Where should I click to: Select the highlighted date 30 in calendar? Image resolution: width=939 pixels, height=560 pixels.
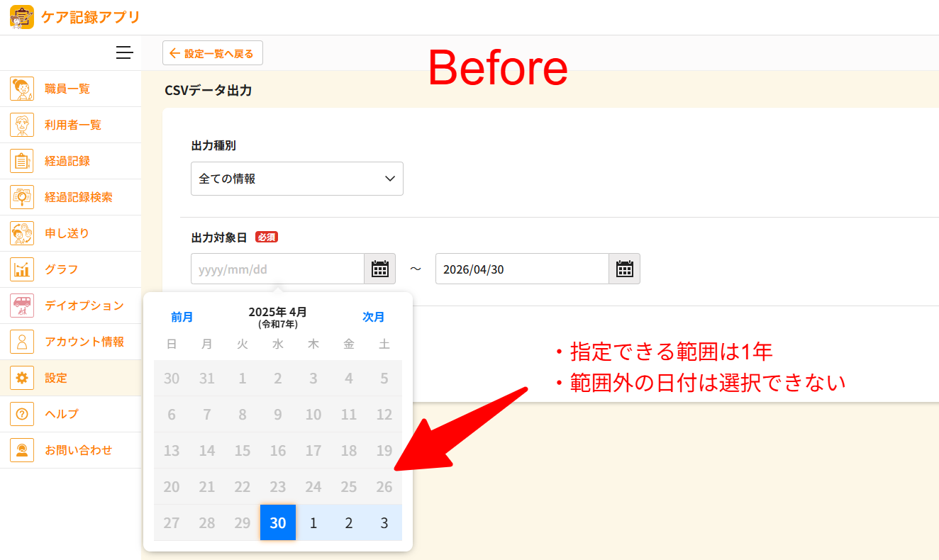pos(278,522)
